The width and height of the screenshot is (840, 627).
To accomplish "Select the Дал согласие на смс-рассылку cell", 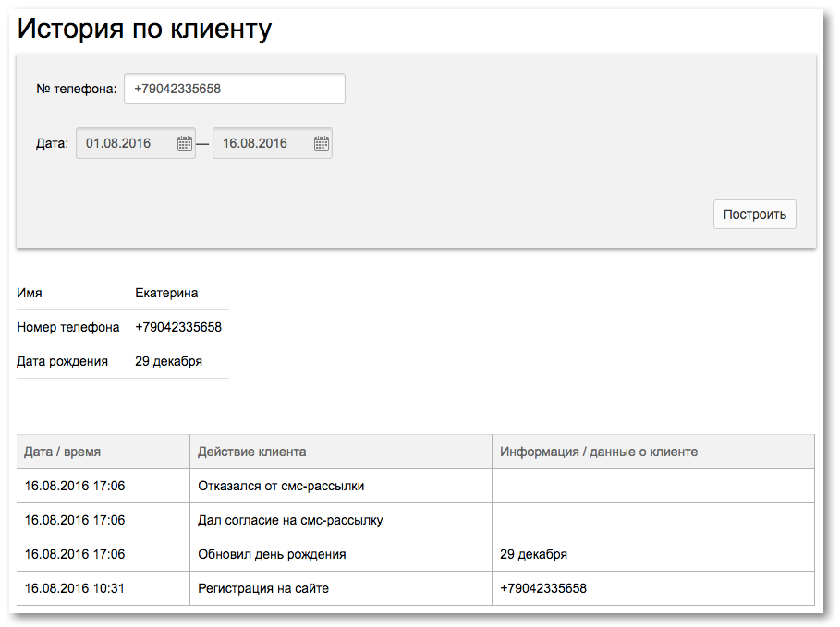I will pyautogui.click(x=341, y=520).
